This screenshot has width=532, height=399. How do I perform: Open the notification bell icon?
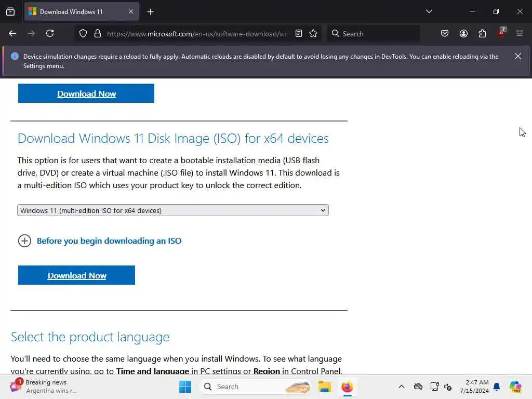pos(497,387)
